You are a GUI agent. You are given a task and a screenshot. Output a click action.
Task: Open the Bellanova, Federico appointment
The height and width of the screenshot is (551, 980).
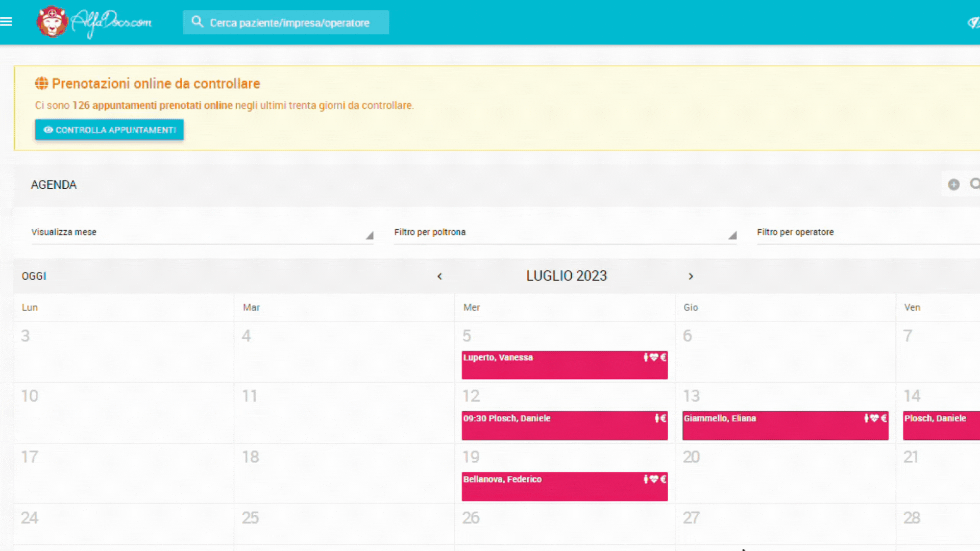click(565, 486)
